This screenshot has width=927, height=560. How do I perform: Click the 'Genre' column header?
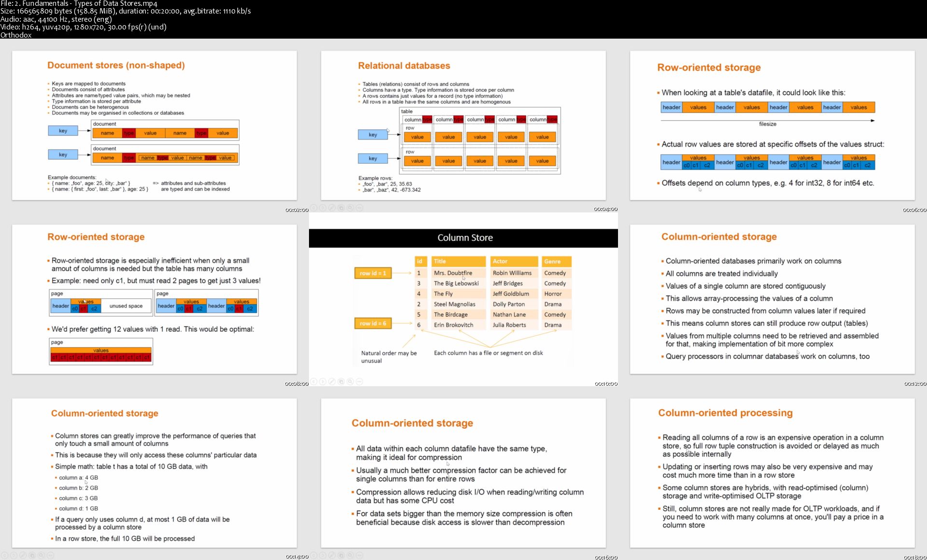point(556,261)
